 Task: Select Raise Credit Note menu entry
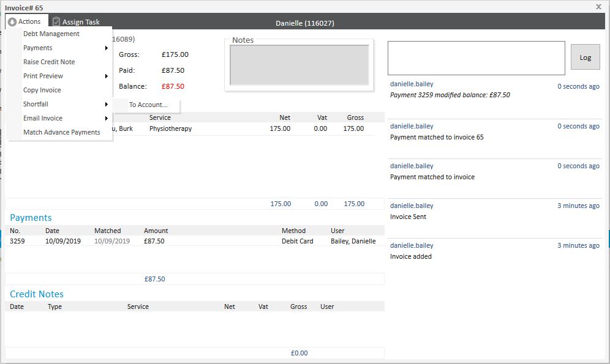pyautogui.click(x=49, y=62)
